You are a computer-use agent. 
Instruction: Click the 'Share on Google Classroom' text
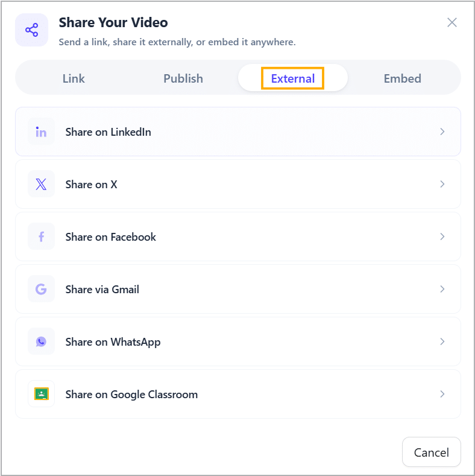click(131, 395)
